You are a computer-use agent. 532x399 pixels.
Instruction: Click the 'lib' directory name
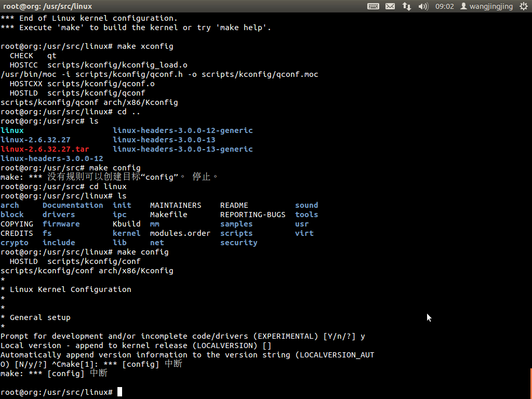(x=120, y=243)
